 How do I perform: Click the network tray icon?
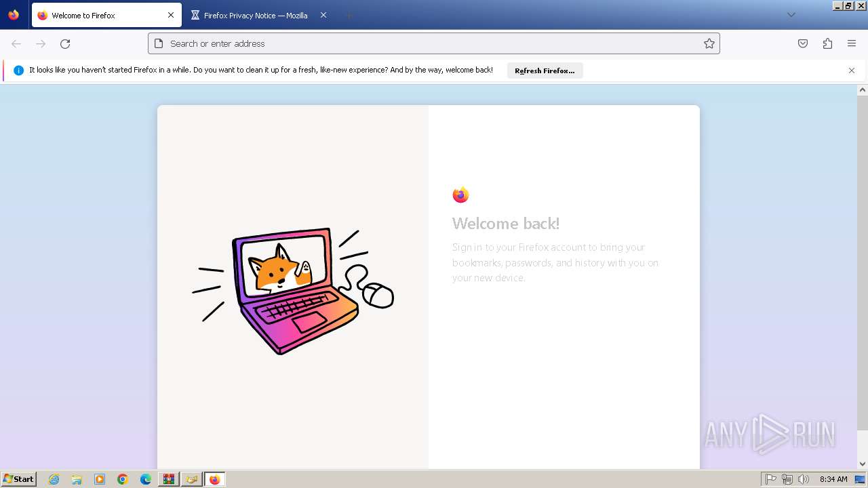pyautogui.click(x=787, y=479)
